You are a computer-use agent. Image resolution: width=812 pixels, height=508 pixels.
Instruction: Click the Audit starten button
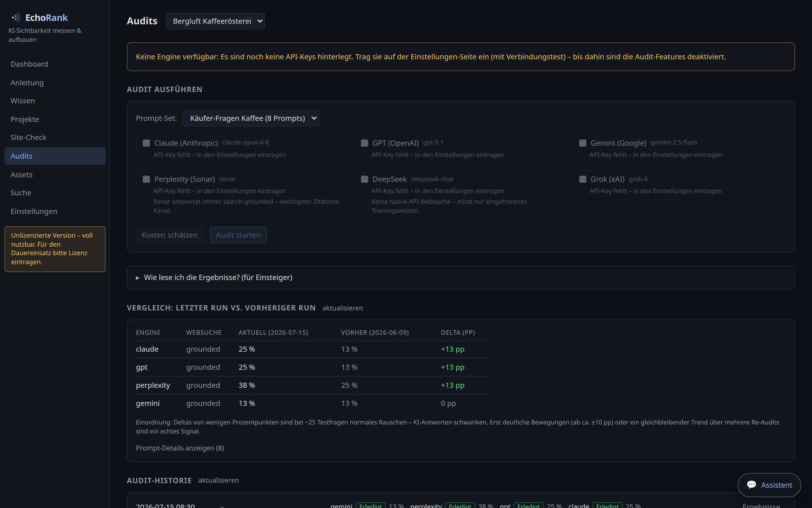coord(238,235)
